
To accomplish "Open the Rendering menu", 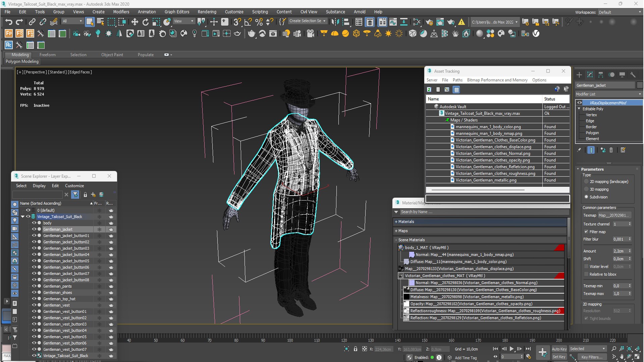I will click(207, 12).
